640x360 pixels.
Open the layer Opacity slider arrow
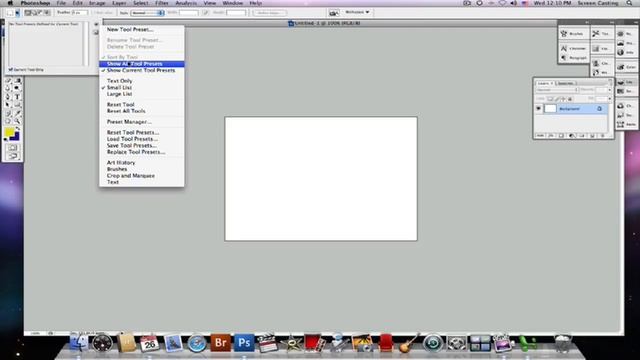pos(609,90)
